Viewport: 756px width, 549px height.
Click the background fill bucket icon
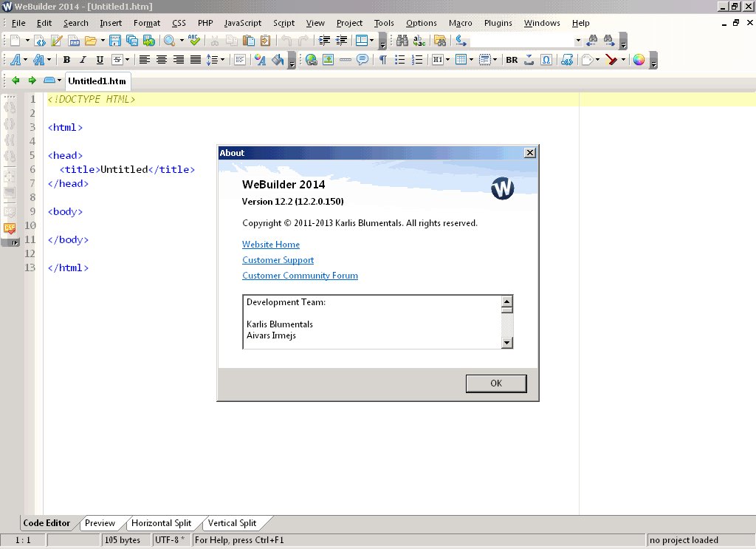click(x=278, y=60)
